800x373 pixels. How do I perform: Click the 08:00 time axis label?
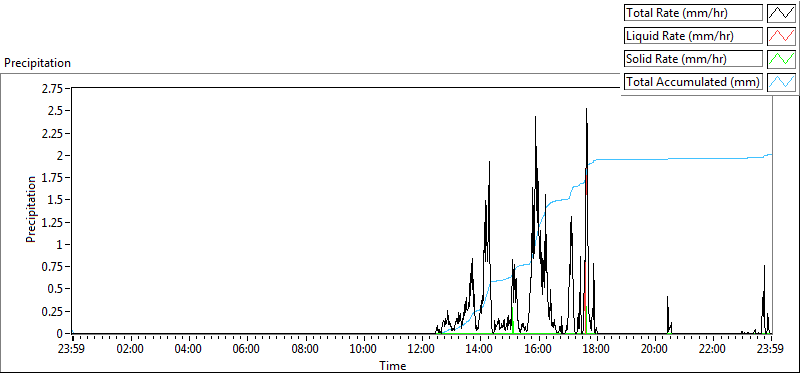(x=306, y=350)
